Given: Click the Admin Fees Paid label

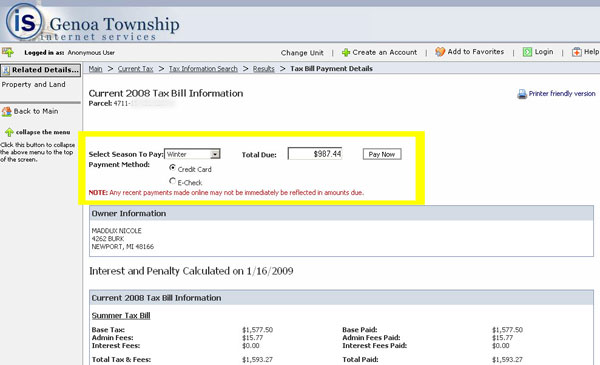Looking at the screenshot, I should [x=371, y=338].
